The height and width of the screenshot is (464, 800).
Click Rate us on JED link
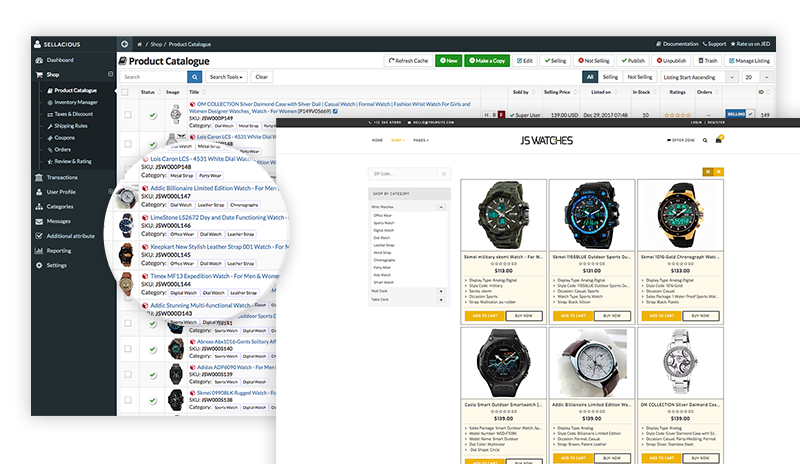(750, 44)
